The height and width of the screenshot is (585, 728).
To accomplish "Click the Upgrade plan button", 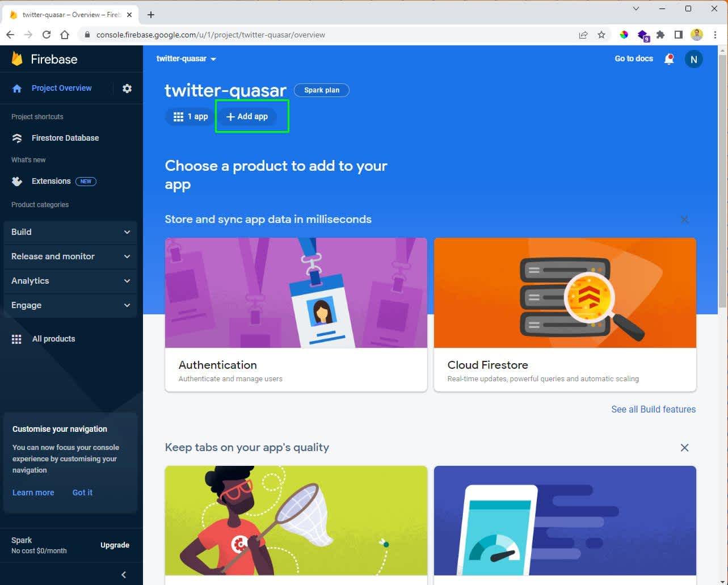I will point(115,545).
